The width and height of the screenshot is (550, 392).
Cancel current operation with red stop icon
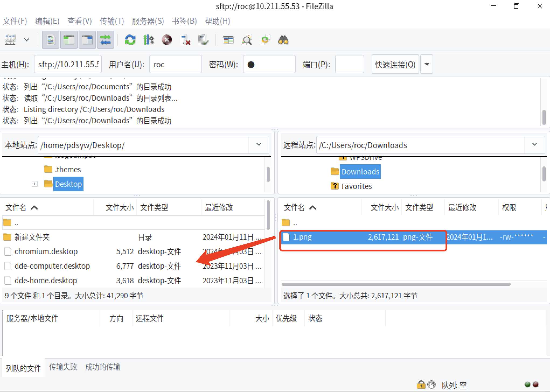click(167, 40)
